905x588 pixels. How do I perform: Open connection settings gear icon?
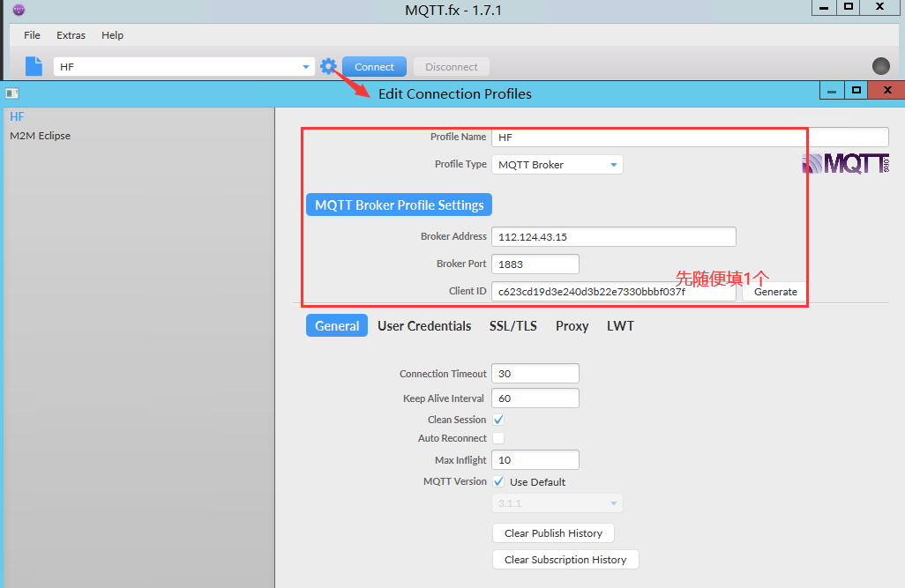click(328, 66)
